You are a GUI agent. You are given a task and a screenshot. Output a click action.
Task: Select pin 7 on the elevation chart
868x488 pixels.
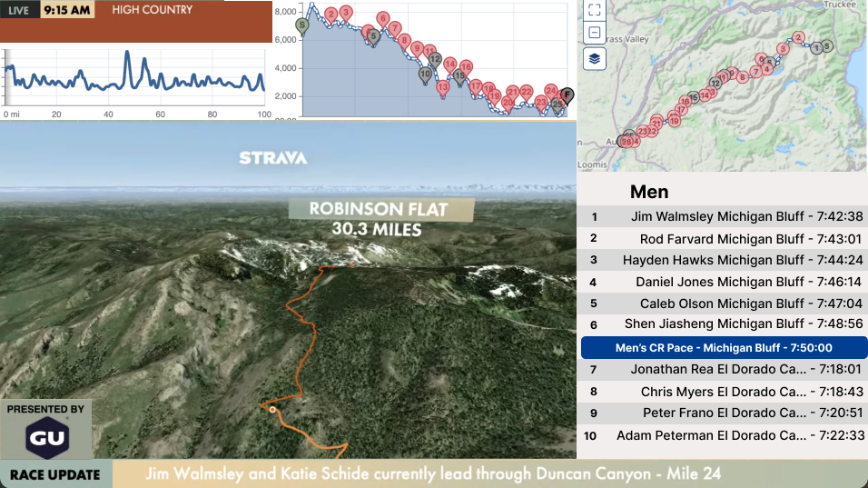395,29
